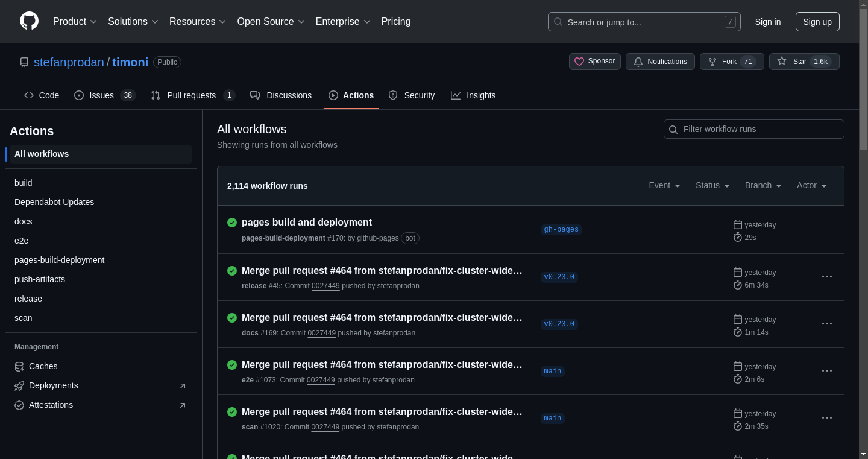Open the Event filter dropdown
The image size is (868, 459).
point(664,186)
